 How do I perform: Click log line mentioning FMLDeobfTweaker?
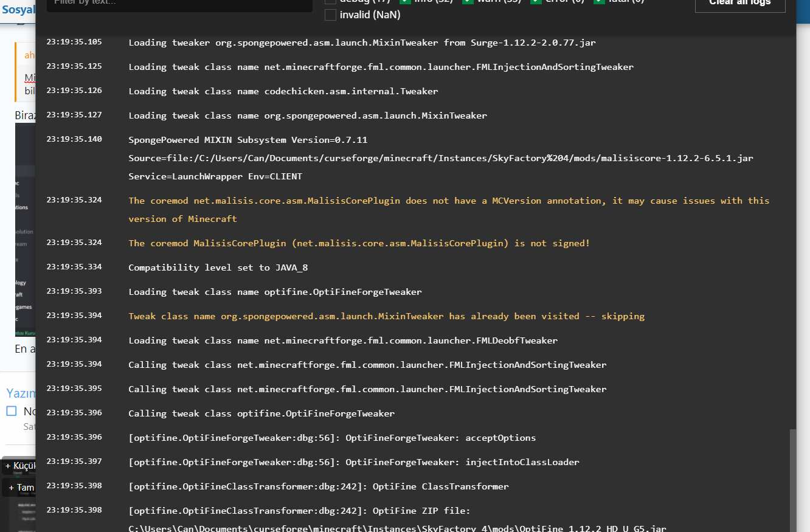click(x=343, y=340)
